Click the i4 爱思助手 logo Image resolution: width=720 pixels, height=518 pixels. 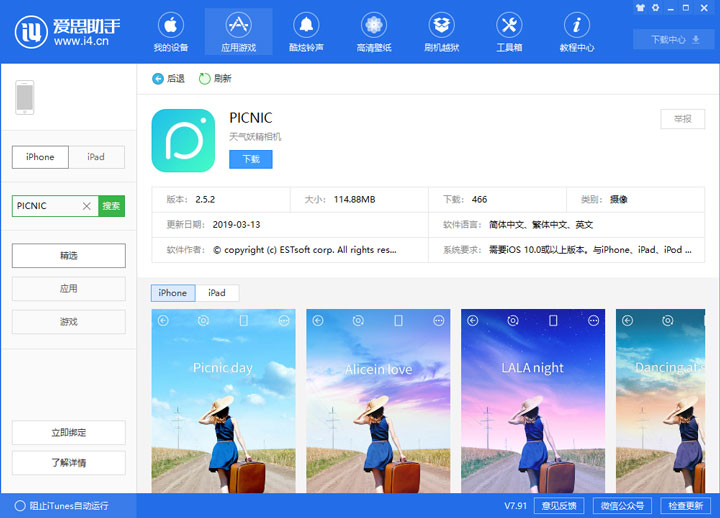point(68,31)
